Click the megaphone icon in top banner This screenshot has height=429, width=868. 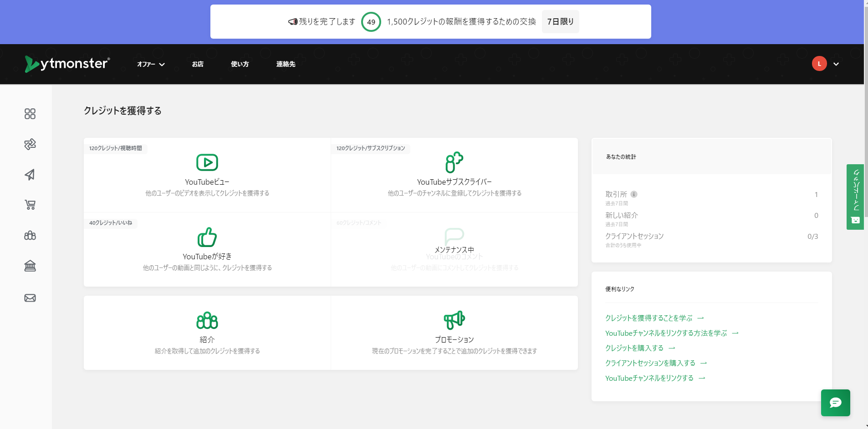[x=293, y=22]
